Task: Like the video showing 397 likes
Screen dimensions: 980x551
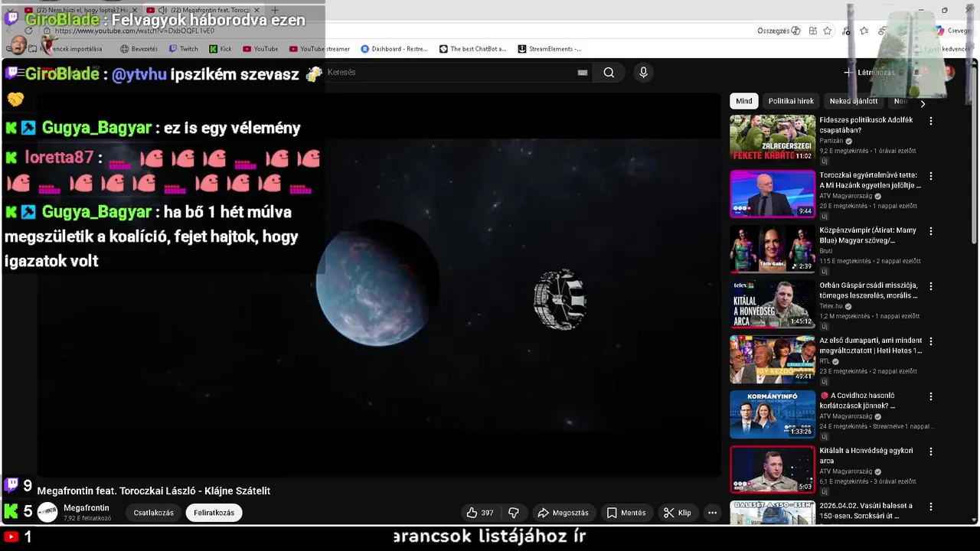Action: click(479, 513)
